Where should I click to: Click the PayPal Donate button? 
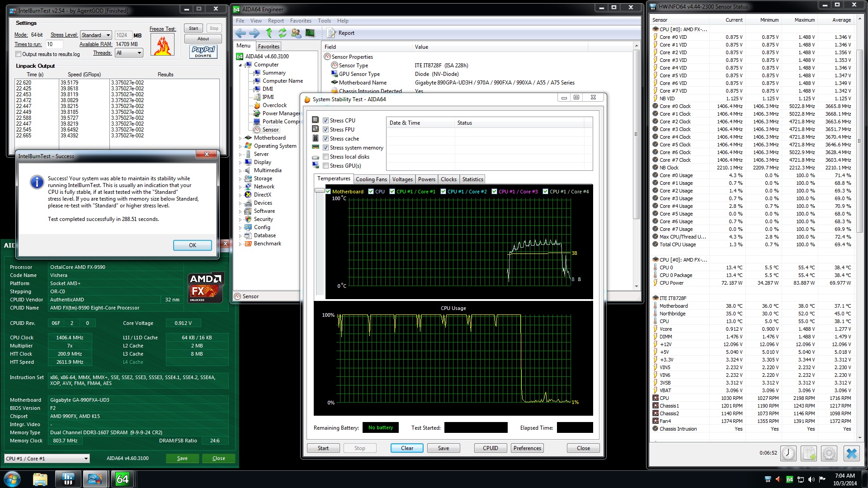point(203,52)
